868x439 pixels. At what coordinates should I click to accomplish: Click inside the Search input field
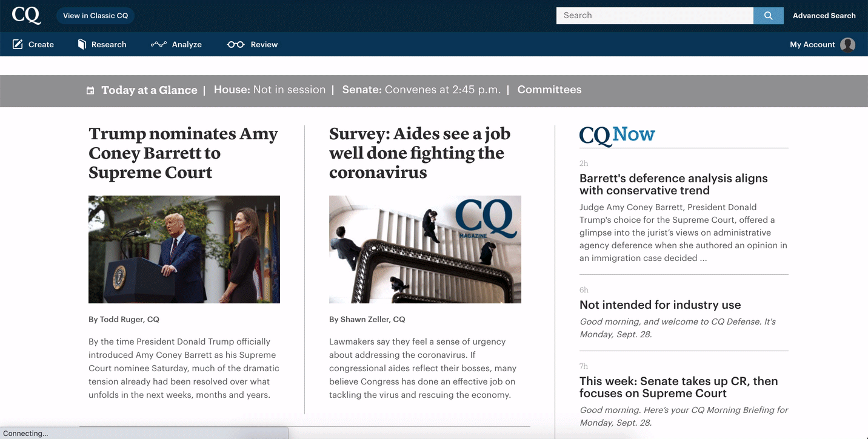[x=655, y=16]
